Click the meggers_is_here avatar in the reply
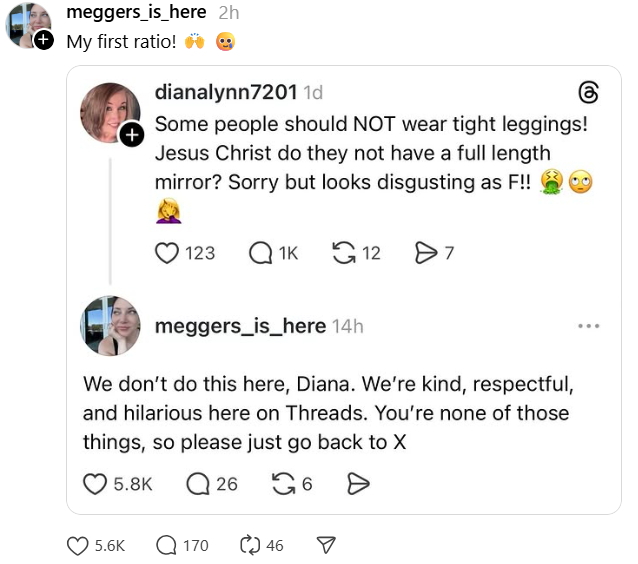The height and width of the screenshot is (564, 638). click(x=110, y=326)
